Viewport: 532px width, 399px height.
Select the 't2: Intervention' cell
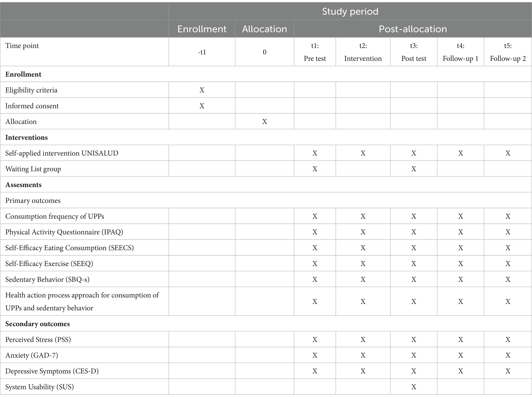click(363, 52)
